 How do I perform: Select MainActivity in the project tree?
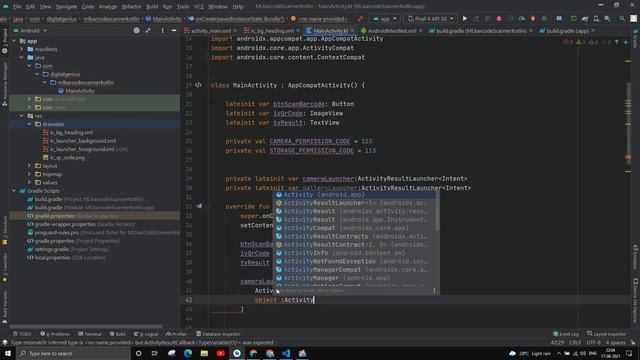(80, 91)
